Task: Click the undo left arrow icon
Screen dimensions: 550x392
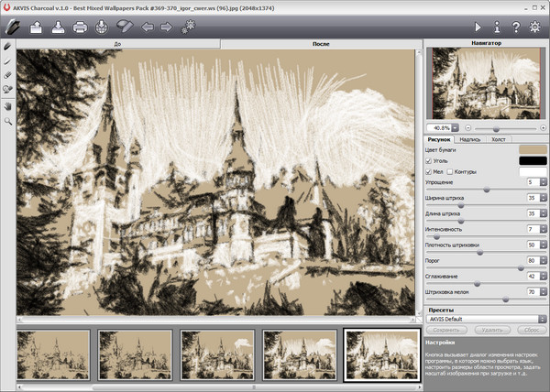Action: pos(148,27)
